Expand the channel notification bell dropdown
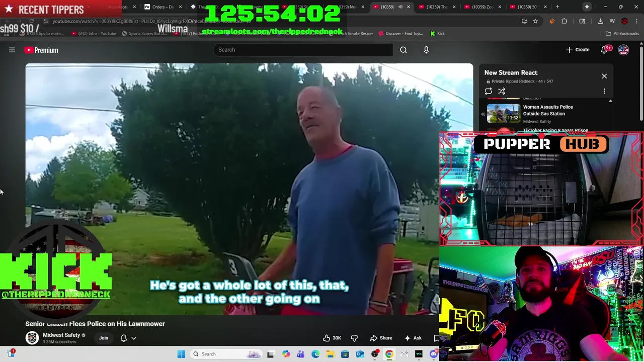The image size is (644, 362). [133, 338]
